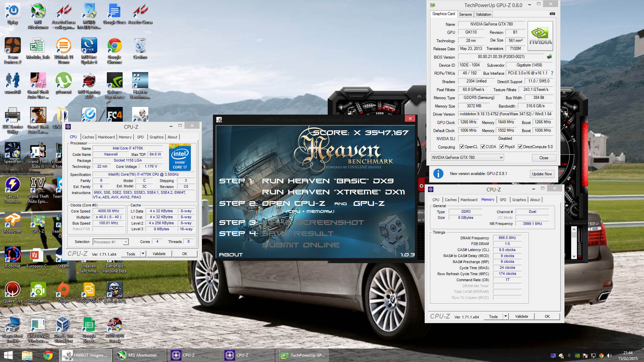This screenshot has height=362, width=644.
Task: Expand the Tools arrow in CPU-Z CPU window
Action: [x=143, y=254]
